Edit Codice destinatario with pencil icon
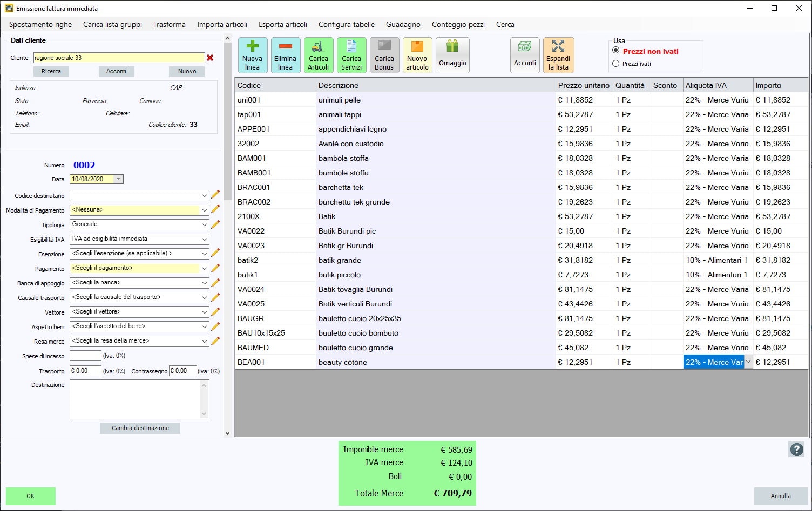 215,195
